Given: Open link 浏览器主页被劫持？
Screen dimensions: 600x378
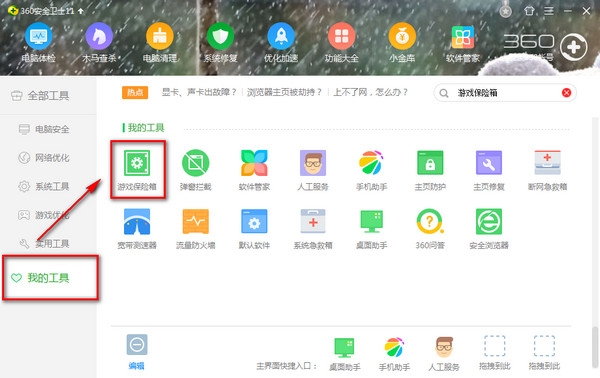Looking at the screenshot, I should pos(284,92).
